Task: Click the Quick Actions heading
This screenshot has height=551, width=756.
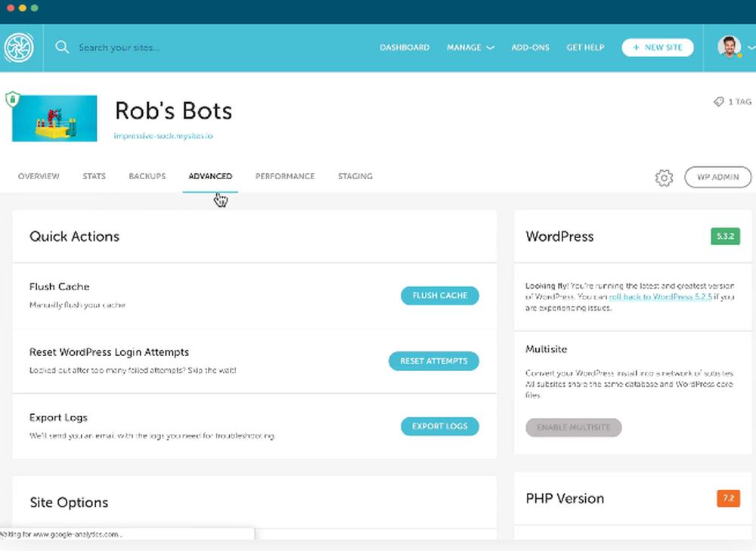Action: pyautogui.click(x=74, y=237)
